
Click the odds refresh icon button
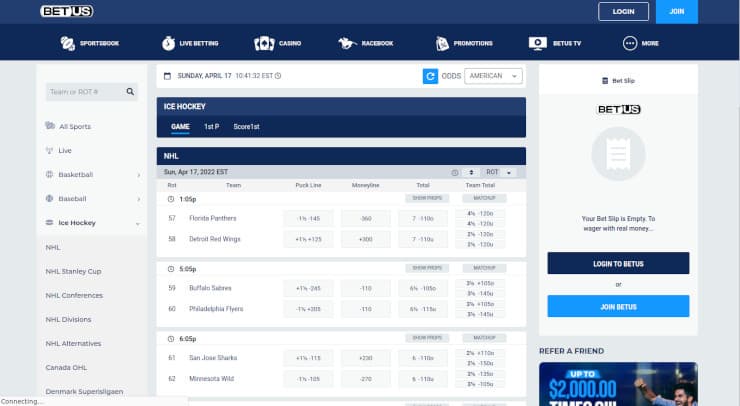430,76
